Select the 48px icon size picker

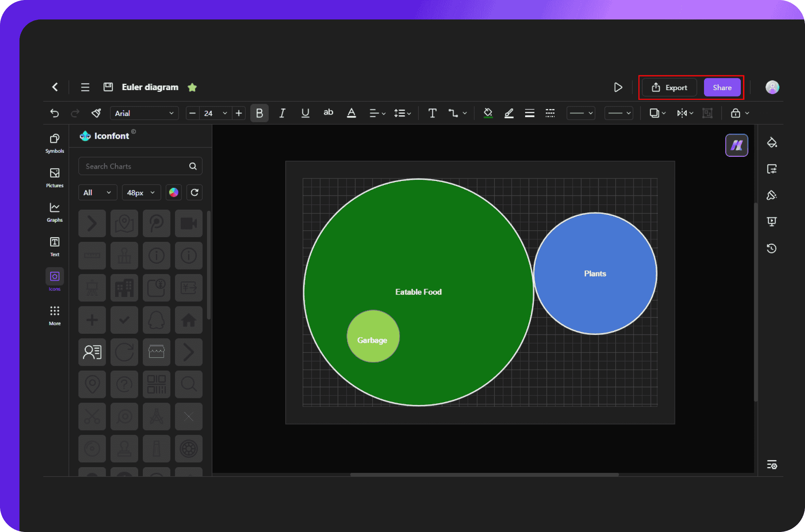click(141, 192)
